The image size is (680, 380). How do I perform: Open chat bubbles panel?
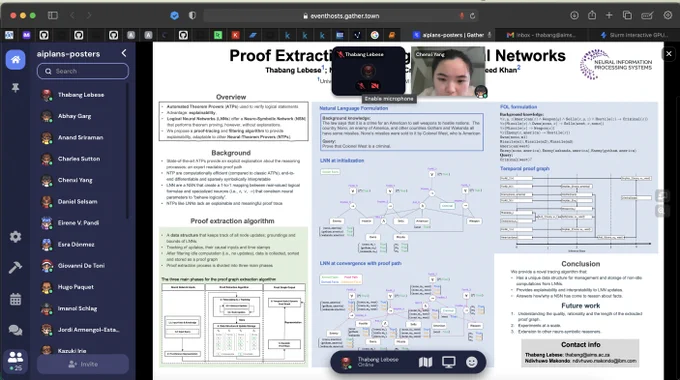pos(16,330)
